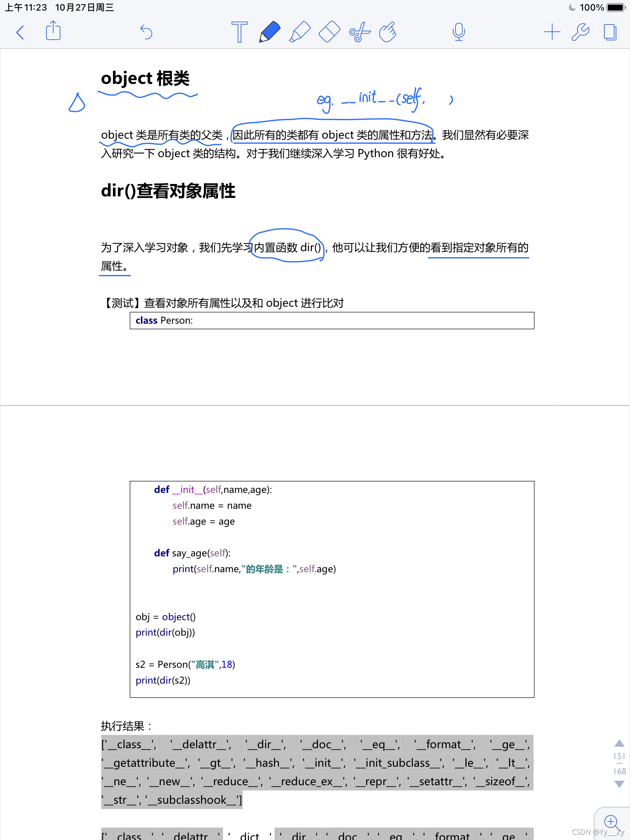The width and height of the screenshot is (630, 840).
Task: Tap the circled text '内置函数 dir()'
Action: [x=287, y=248]
